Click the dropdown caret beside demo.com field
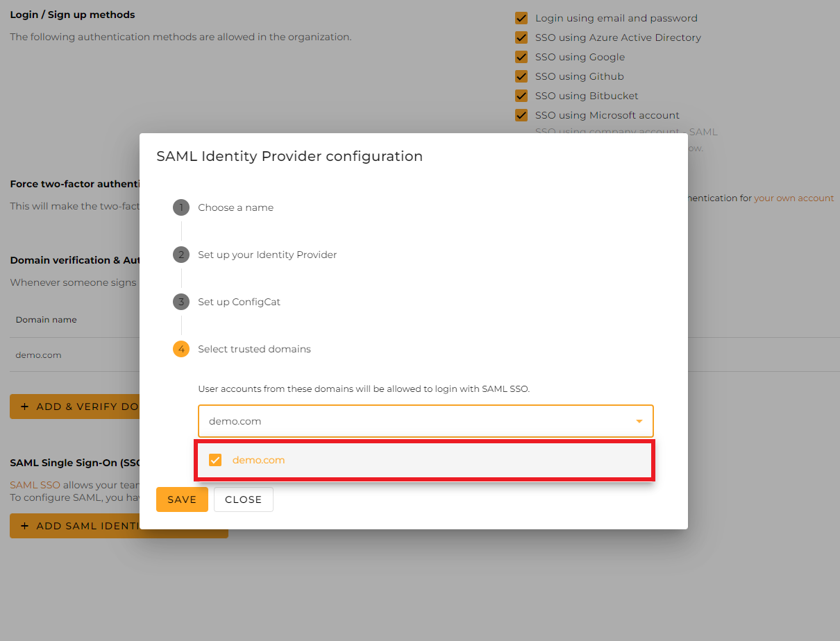This screenshot has width=840, height=641. click(x=638, y=420)
